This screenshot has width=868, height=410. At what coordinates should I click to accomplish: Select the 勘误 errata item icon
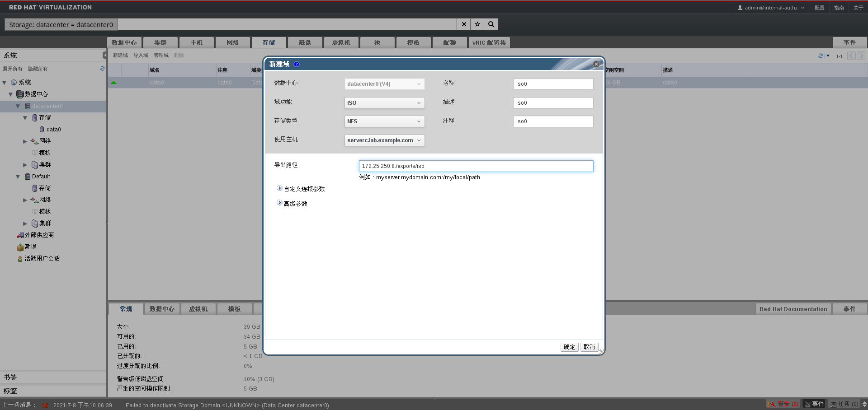click(20, 247)
